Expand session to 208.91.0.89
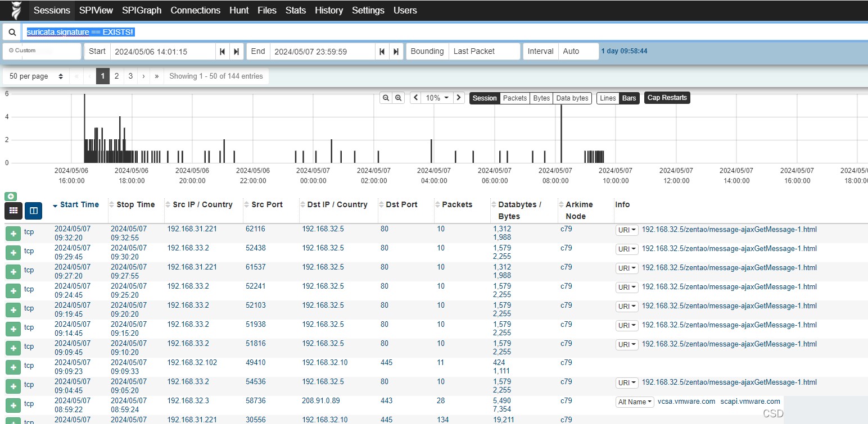Image resolution: width=868 pixels, height=424 pixels. pos(13,405)
